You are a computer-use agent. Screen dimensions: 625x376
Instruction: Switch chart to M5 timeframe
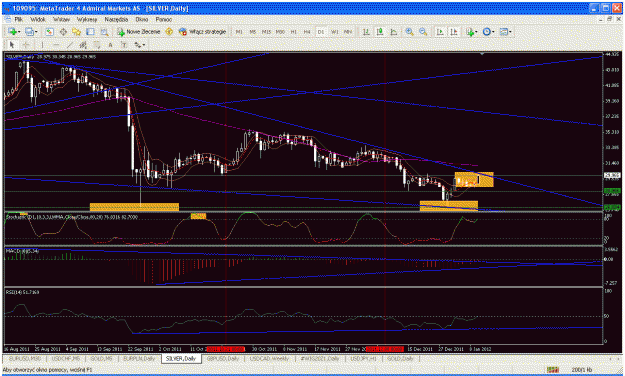coord(252,31)
